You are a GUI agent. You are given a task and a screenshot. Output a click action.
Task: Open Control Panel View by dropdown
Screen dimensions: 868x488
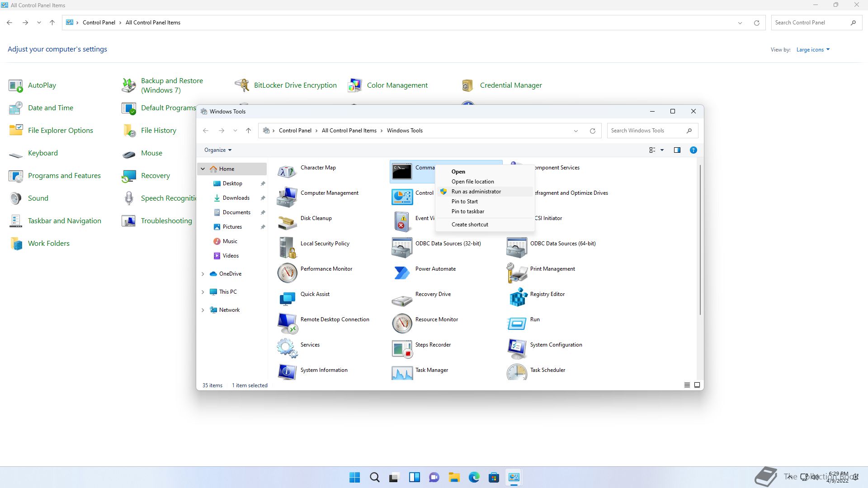pos(813,50)
